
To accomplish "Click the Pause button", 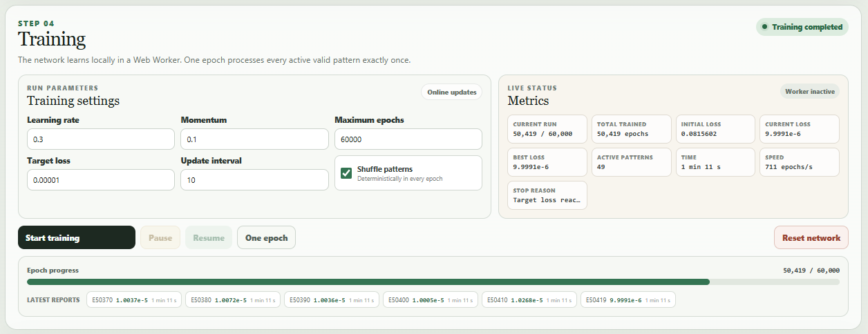I will click(160, 237).
